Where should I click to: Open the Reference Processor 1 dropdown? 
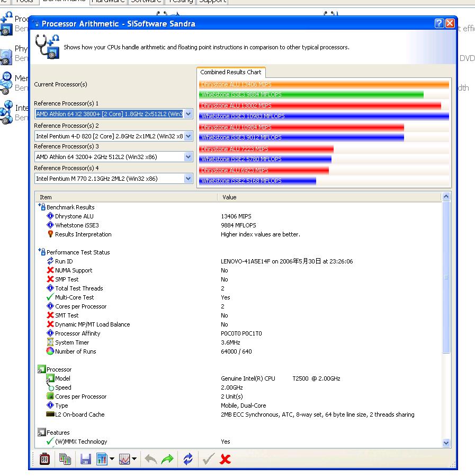[188, 114]
